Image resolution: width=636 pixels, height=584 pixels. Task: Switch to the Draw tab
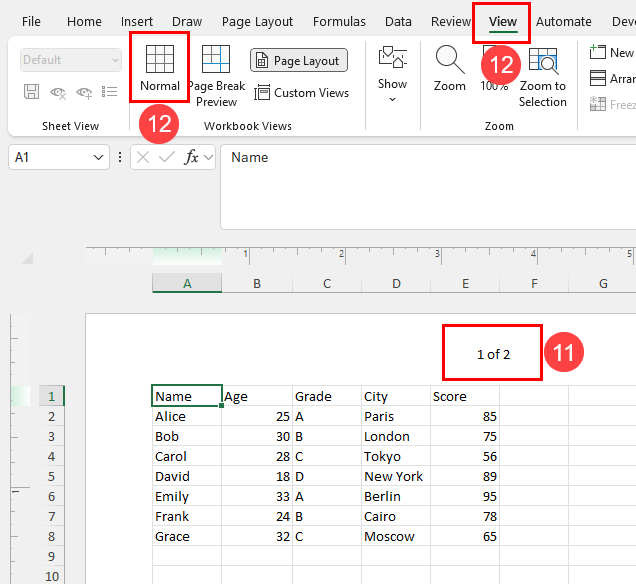tap(187, 21)
